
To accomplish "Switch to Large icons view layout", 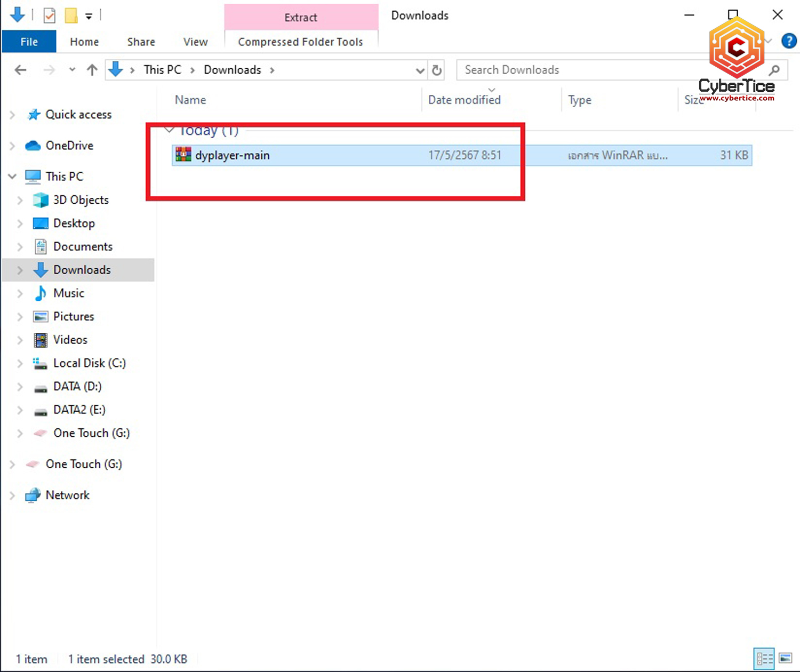I will pos(785,659).
